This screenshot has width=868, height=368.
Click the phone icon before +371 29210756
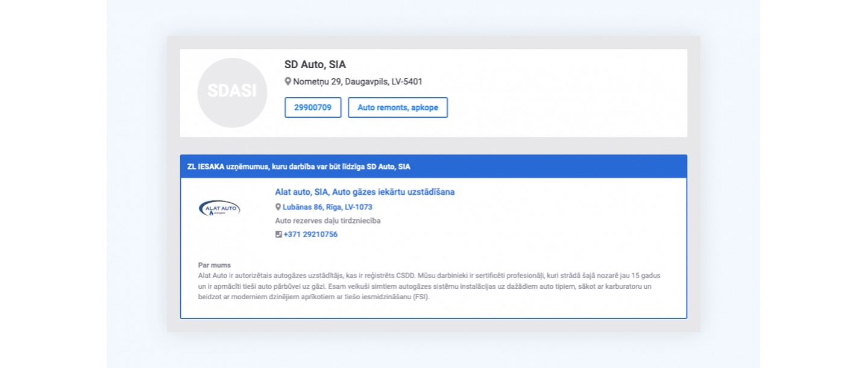coord(278,235)
